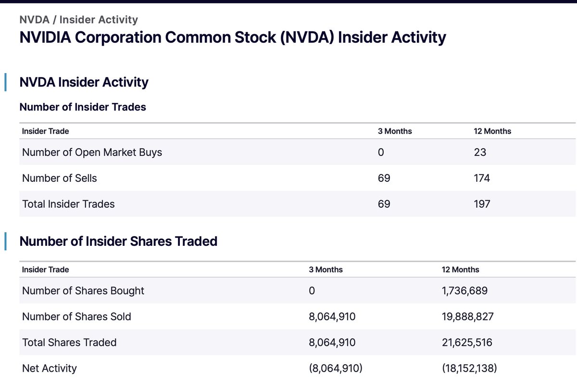Image resolution: width=577 pixels, height=392 pixels.
Task: Click the Total Insider Trades row label
Action: (x=68, y=204)
